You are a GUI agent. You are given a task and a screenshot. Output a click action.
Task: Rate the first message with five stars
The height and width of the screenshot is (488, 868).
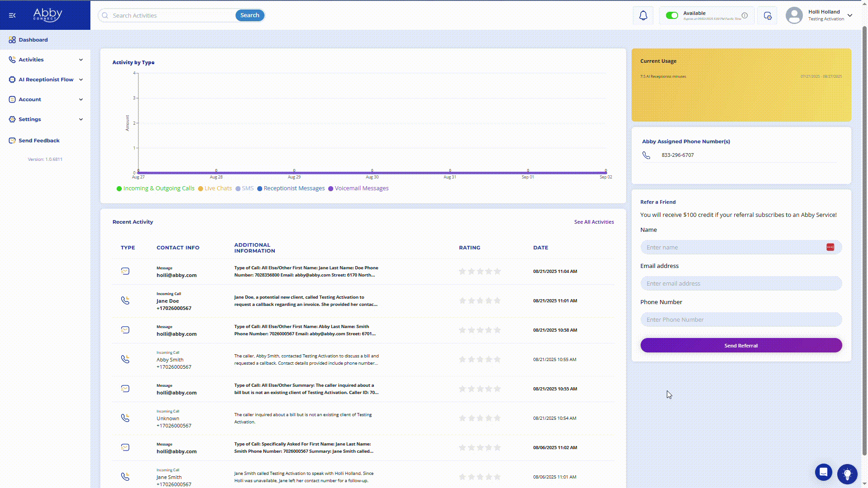click(x=497, y=272)
